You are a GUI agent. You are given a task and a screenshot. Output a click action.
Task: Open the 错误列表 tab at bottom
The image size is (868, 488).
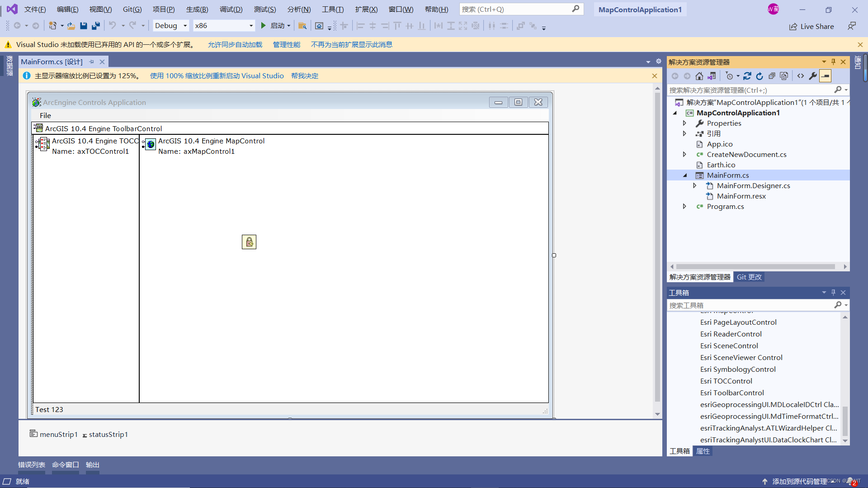32,464
